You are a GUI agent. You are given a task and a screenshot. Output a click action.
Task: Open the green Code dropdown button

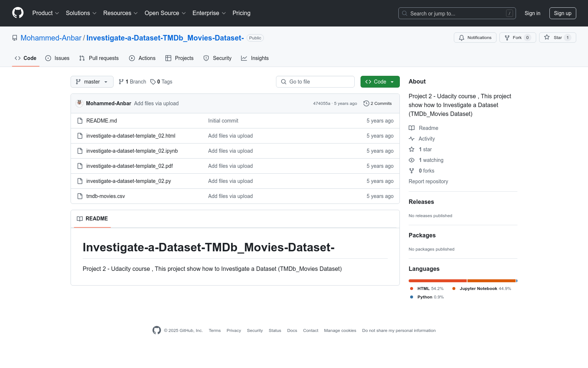380,82
